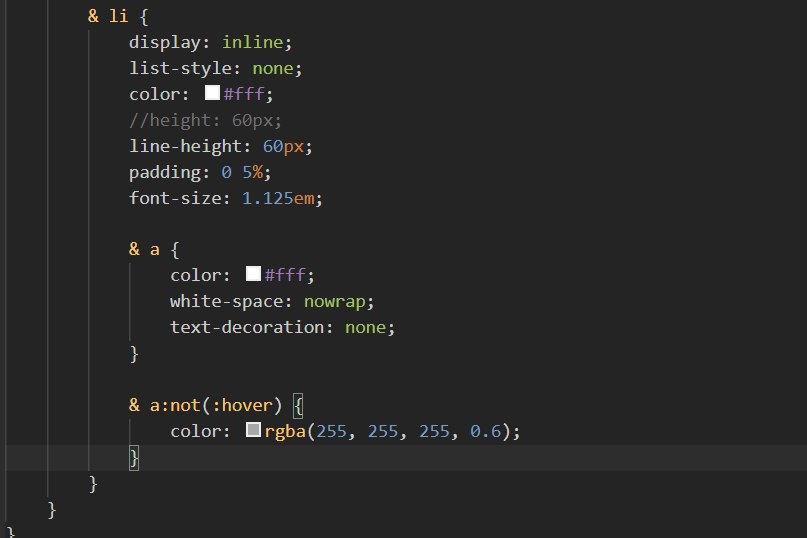
Task: Click '#fff' value inside '& a' block
Action: pos(285,275)
